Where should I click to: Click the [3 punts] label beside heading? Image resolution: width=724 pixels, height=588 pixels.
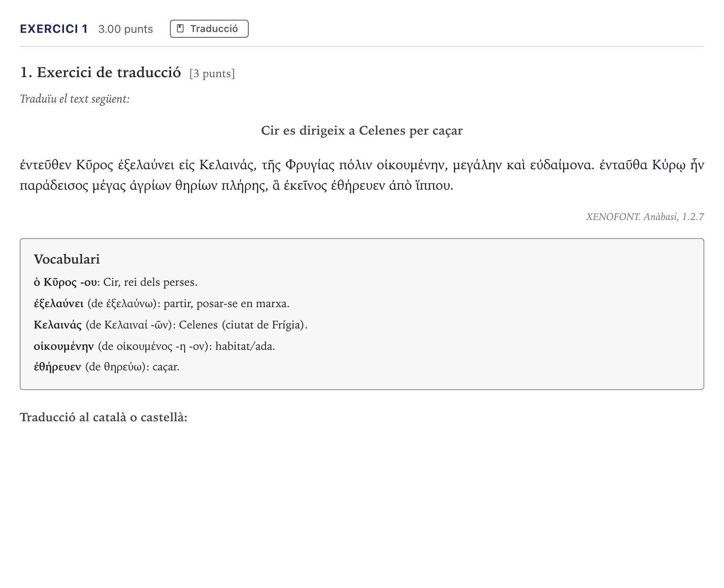click(212, 73)
